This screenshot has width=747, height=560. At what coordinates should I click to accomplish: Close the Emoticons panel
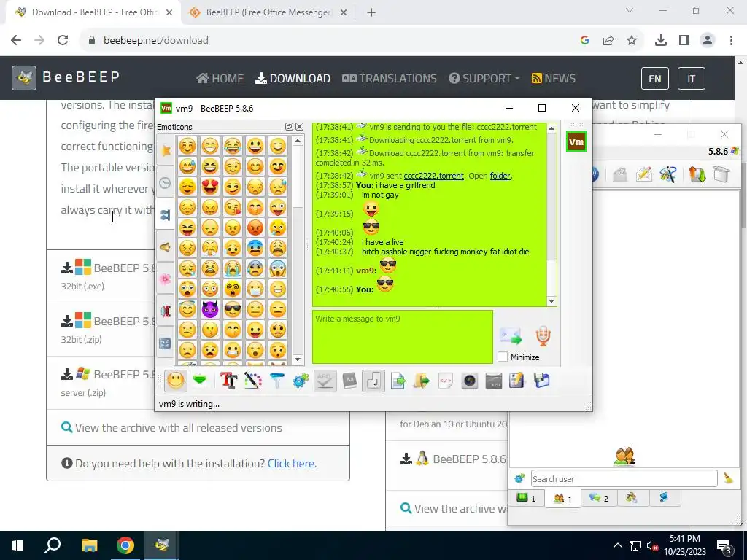[x=299, y=127]
